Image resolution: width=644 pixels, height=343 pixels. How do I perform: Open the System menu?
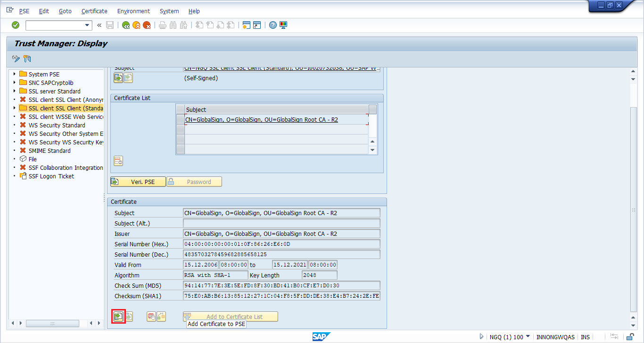(x=169, y=11)
